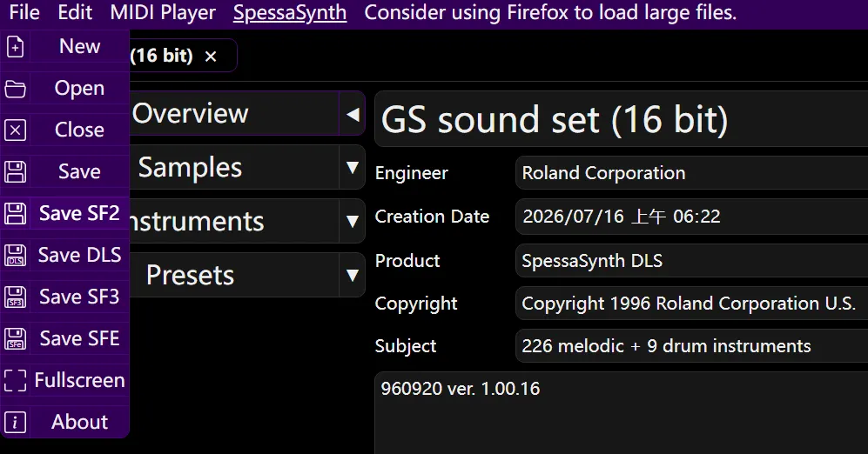Click the Engineer label

(x=411, y=173)
